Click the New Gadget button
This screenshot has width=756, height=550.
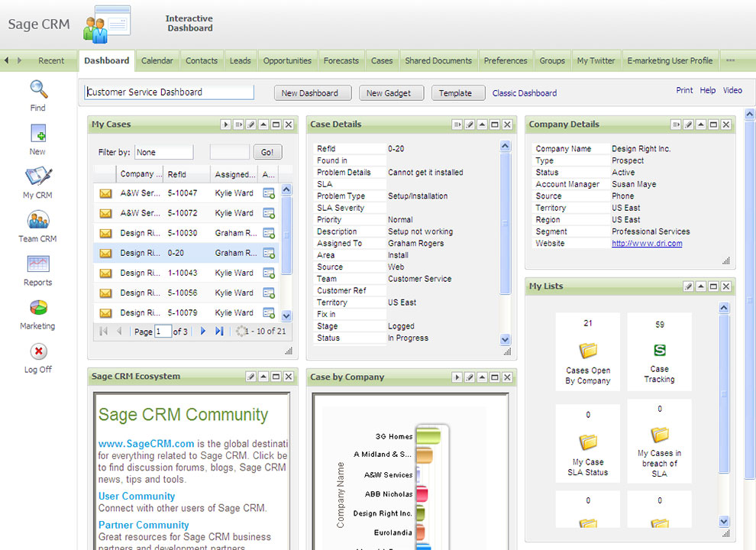[392, 93]
